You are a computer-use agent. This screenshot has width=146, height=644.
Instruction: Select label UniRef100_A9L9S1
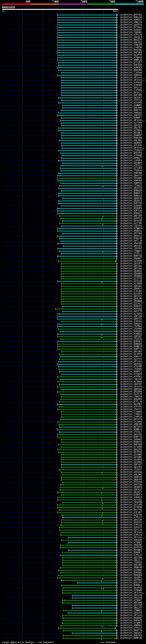pyautogui.click(x=131, y=42)
